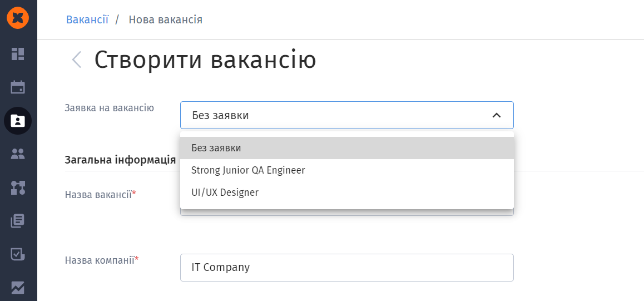Choose UI/UX Designer option
This screenshot has width=644, height=301.
pos(346,192)
